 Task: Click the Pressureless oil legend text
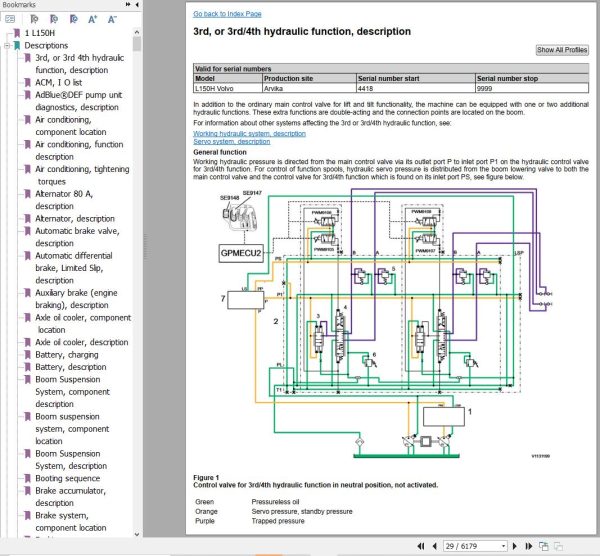point(276,502)
